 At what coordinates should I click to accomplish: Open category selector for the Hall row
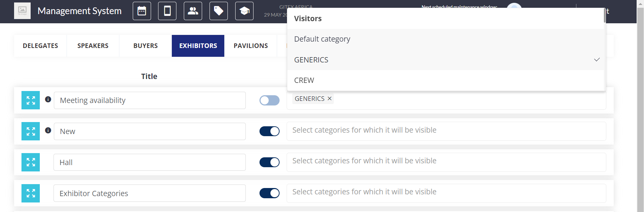tap(446, 161)
